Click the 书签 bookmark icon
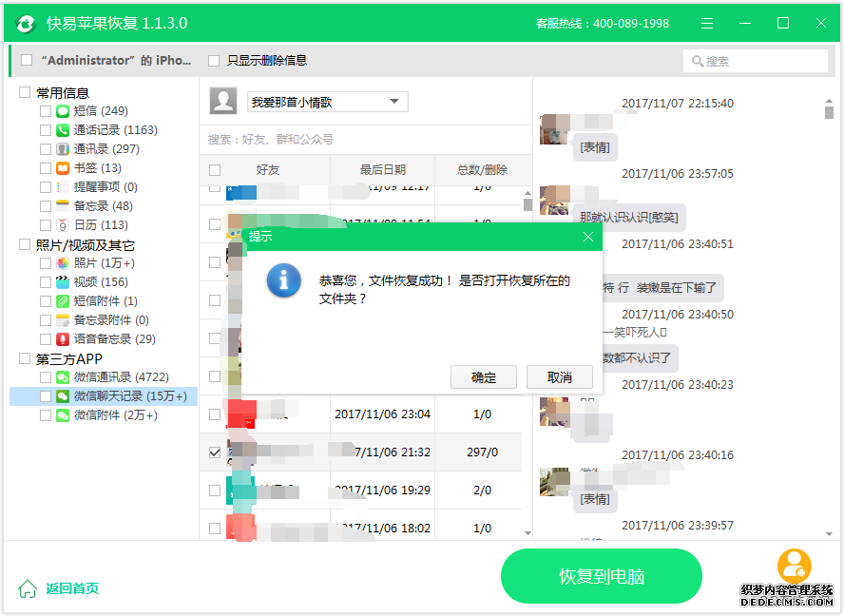The height and width of the screenshot is (616, 844). pos(63,168)
